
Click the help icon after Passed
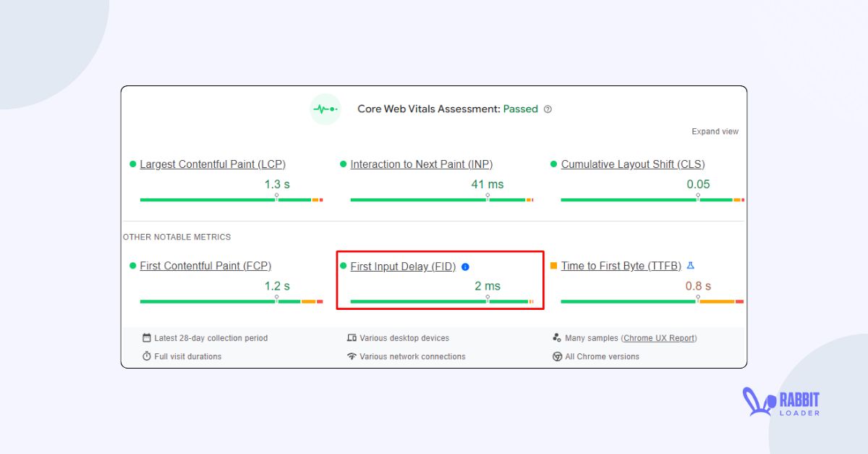[548, 109]
